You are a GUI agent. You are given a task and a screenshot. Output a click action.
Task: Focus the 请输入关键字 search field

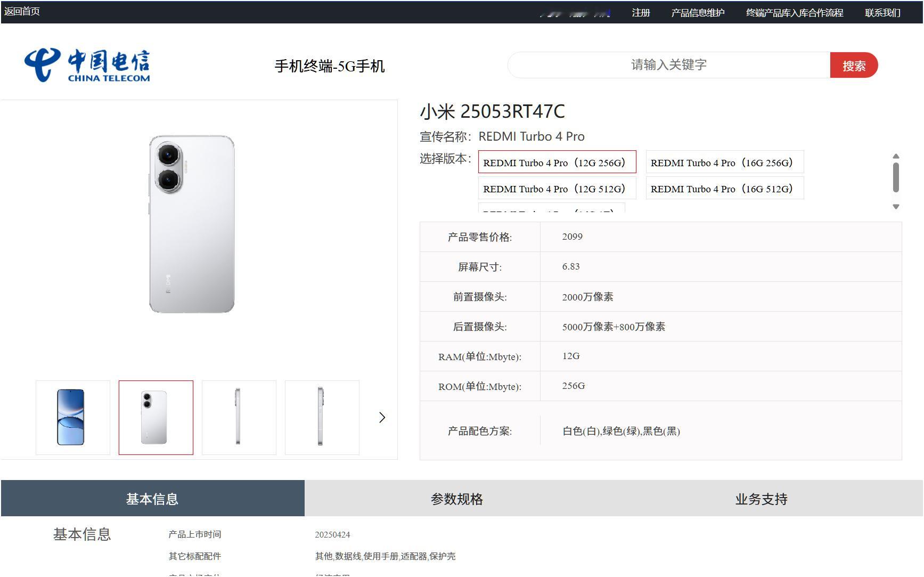669,65
